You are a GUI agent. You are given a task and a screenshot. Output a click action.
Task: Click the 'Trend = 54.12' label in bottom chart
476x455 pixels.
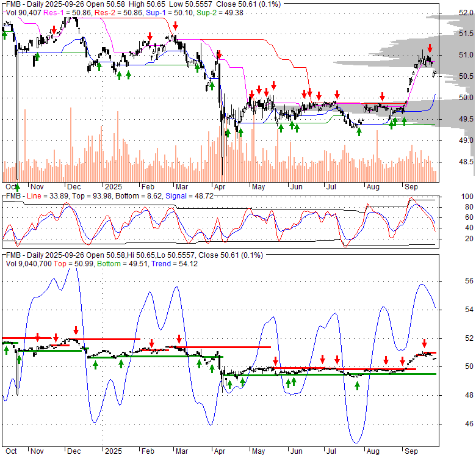click(x=175, y=264)
